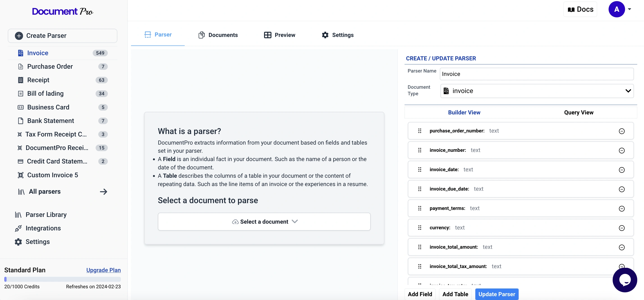644x300 pixels.
Task: Click the Bank Statement sidebar icon
Action: pyautogui.click(x=20, y=121)
